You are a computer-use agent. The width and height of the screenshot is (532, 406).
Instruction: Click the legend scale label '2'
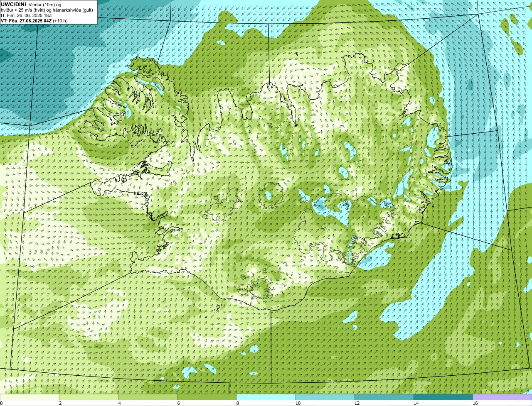[x=60, y=403]
